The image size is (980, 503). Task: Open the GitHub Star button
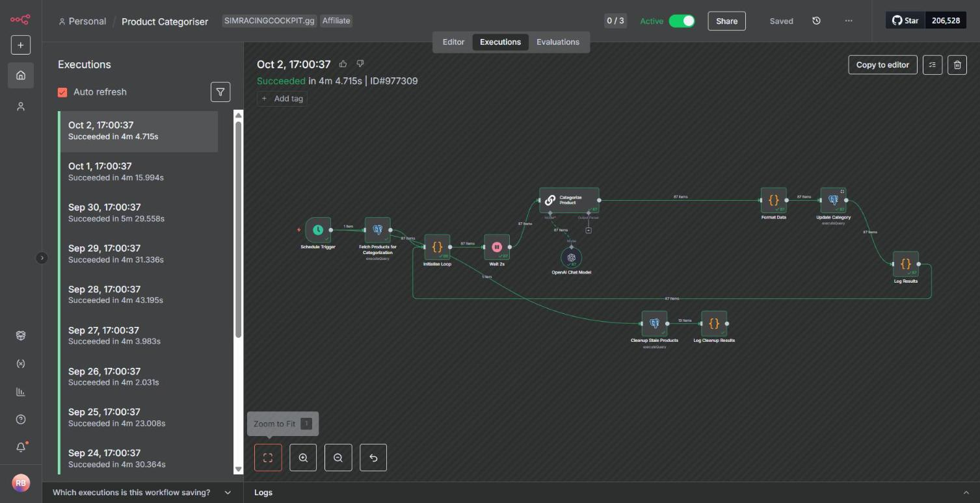click(x=905, y=20)
